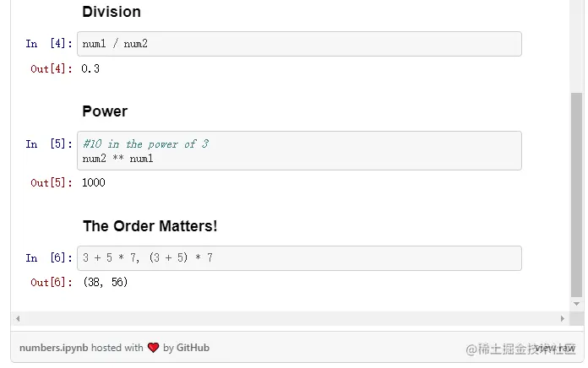The image size is (588, 368).
Task: Click the num2 ** num1 code line
Action: click(118, 159)
